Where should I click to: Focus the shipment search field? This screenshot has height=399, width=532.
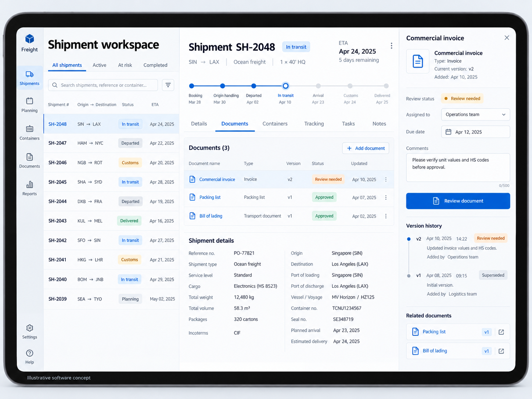[x=103, y=85]
